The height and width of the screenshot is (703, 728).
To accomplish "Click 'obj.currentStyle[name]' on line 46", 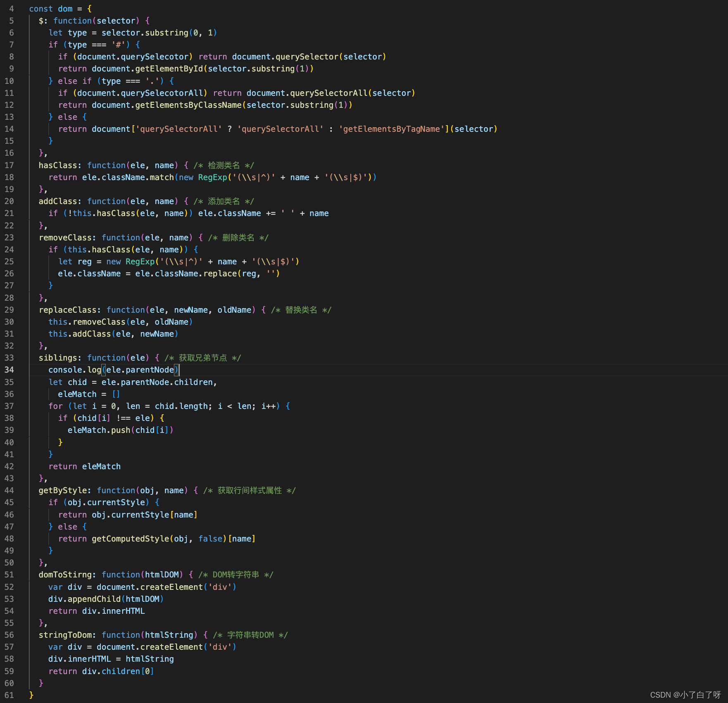I will coord(145,515).
